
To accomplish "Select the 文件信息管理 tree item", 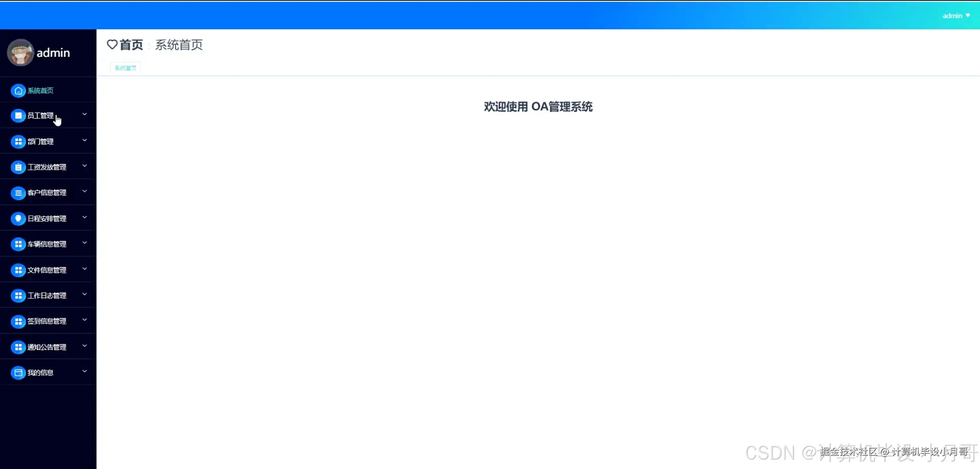I will click(x=47, y=270).
